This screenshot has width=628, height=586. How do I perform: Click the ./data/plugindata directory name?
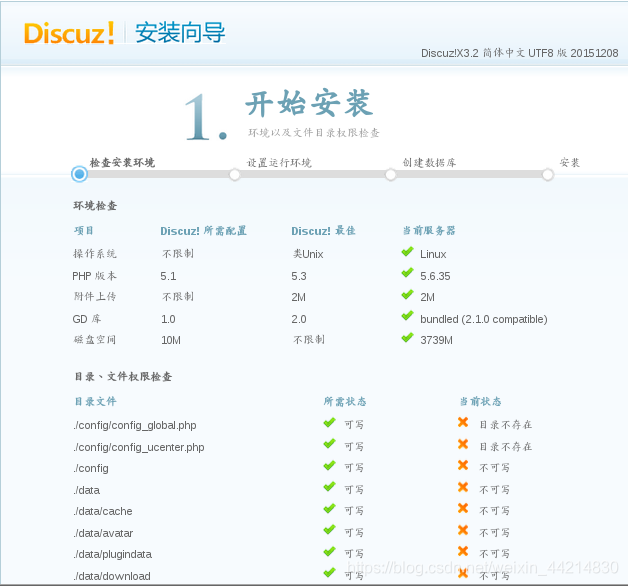coord(113,554)
